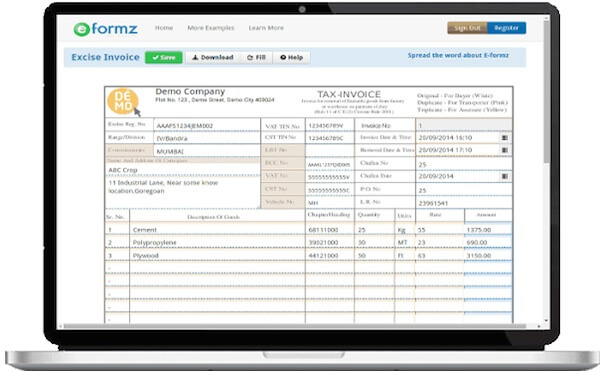Image resolution: width=600 pixels, height=371 pixels.
Task: Open calendar picker for Challan Date
Action: point(505,176)
